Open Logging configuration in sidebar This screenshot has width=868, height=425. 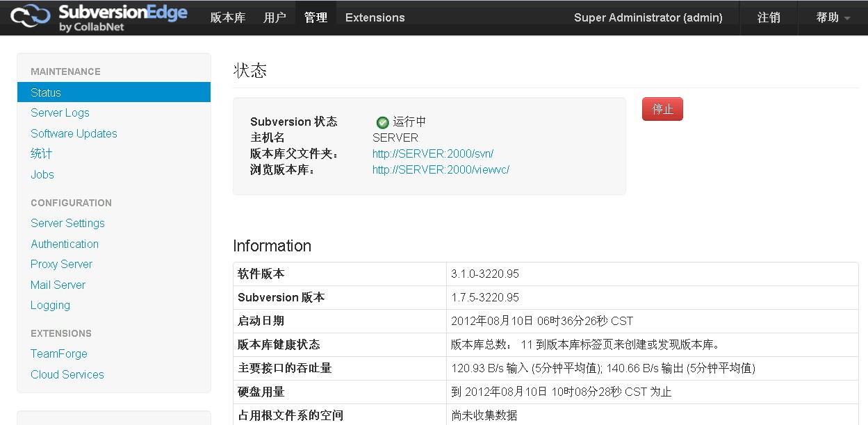click(50, 305)
